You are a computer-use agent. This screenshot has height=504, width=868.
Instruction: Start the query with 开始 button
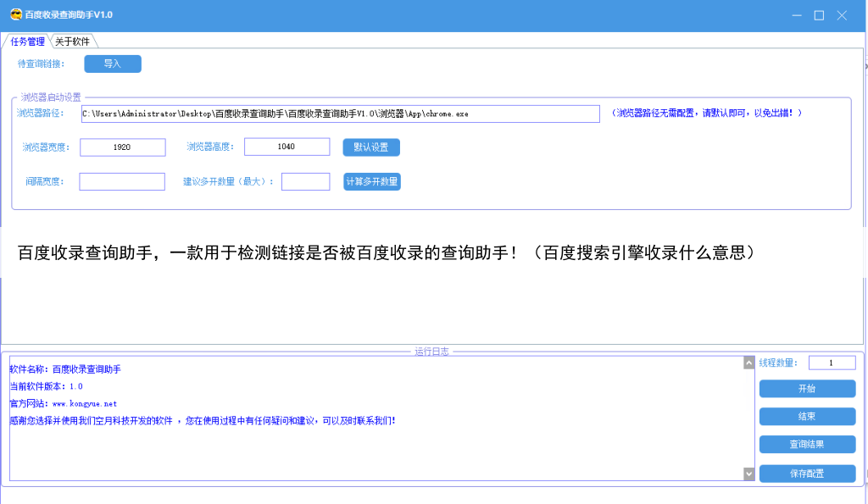(807, 389)
